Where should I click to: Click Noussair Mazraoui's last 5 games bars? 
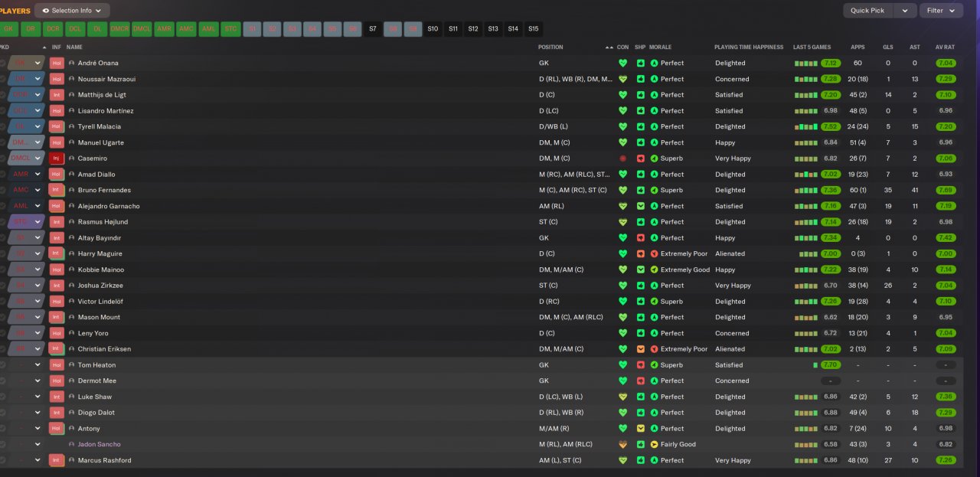tap(806, 80)
